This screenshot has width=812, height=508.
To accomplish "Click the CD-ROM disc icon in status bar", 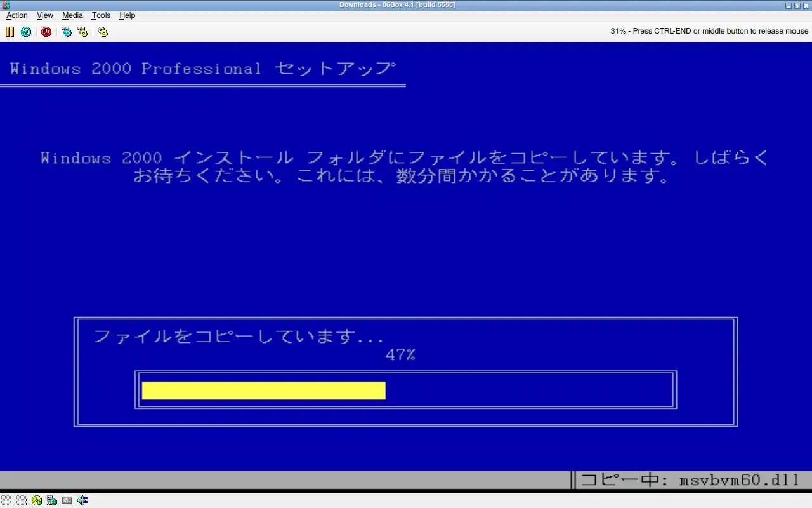I will 37,500.
